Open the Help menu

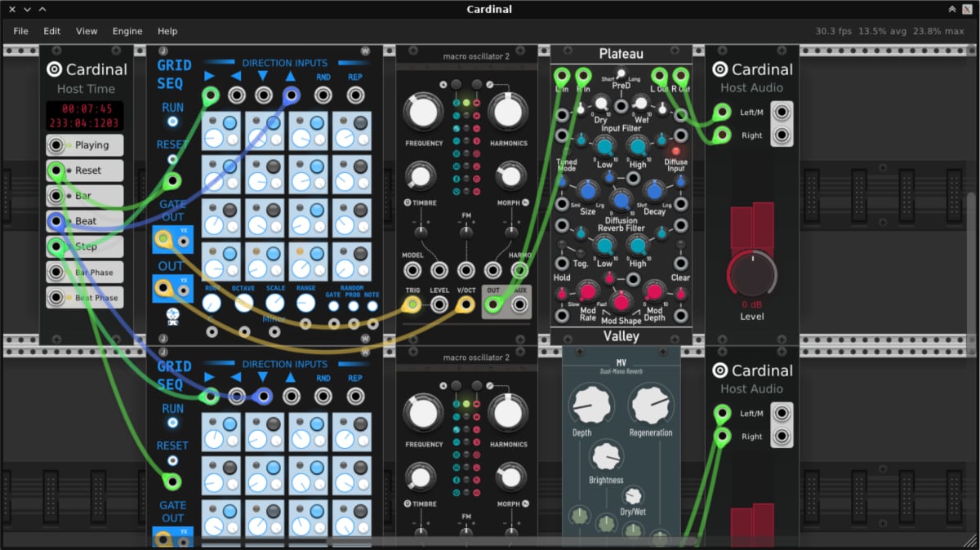167,31
